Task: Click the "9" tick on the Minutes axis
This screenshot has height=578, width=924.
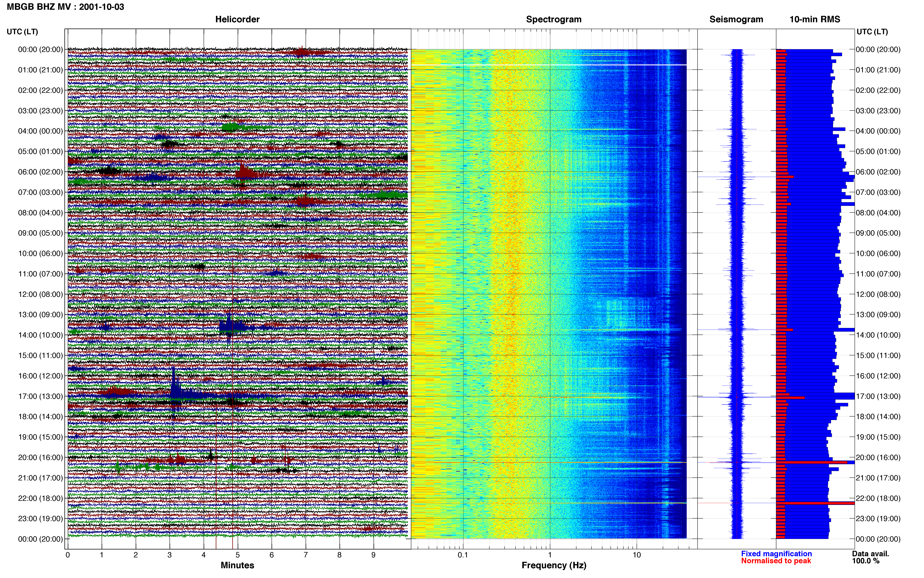Action: pos(373,555)
